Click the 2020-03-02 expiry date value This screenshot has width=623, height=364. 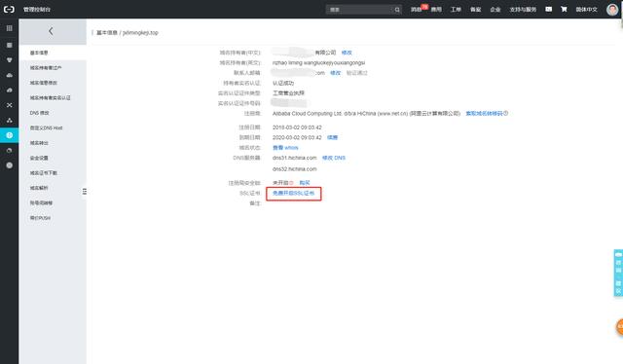(x=297, y=137)
